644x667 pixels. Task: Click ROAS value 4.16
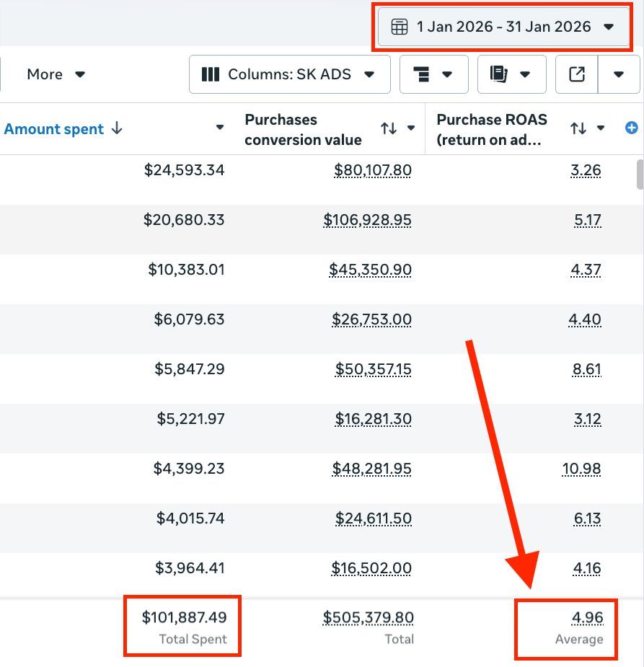(587, 568)
